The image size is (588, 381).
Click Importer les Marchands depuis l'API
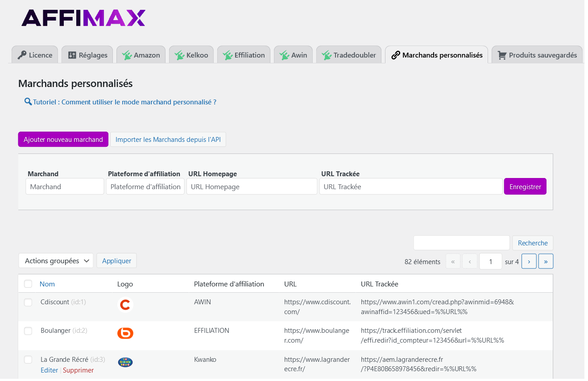click(x=168, y=139)
